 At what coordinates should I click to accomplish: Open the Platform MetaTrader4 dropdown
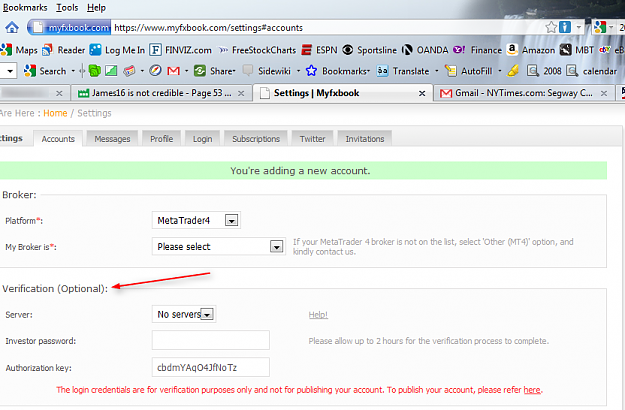[x=196, y=220]
